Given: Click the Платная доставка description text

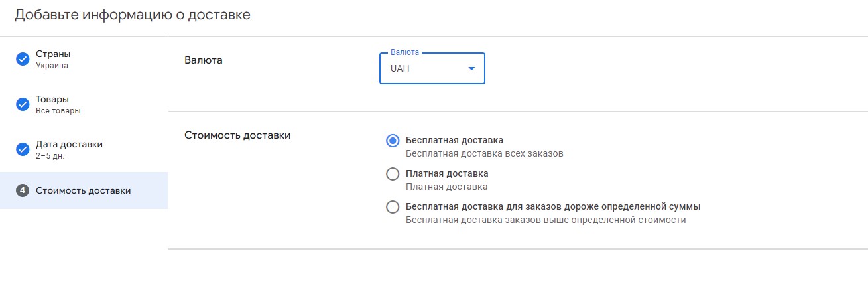Looking at the screenshot, I should 446,187.
